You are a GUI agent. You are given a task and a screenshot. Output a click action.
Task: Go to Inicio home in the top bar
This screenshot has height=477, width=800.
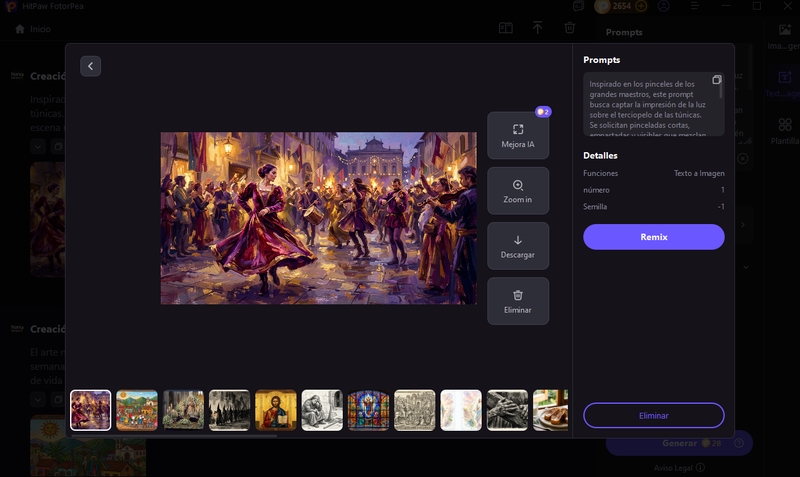(x=33, y=29)
